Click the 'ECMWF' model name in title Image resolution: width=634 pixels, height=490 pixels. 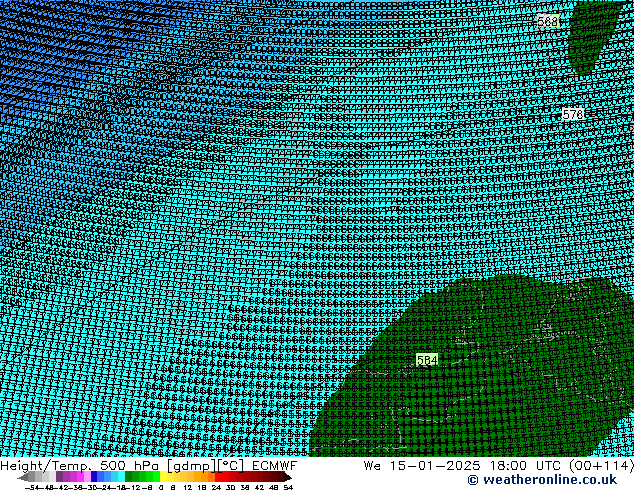pos(275,466)
